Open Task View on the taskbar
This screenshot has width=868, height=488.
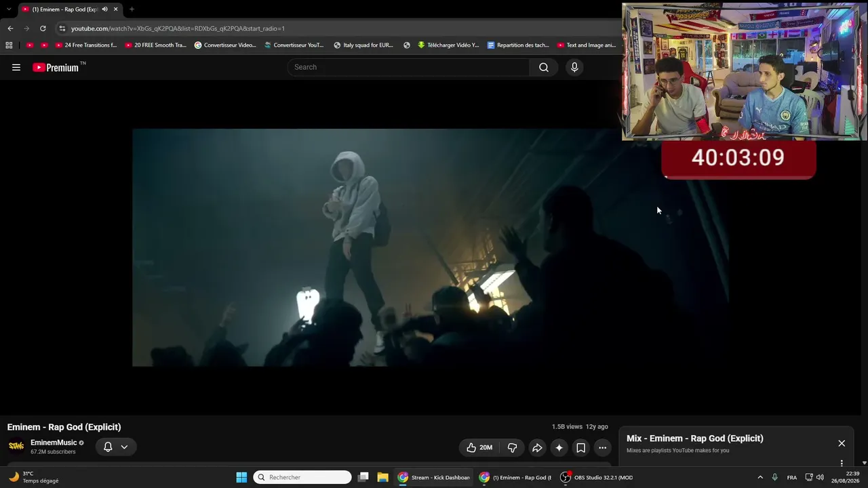point(363,477)
